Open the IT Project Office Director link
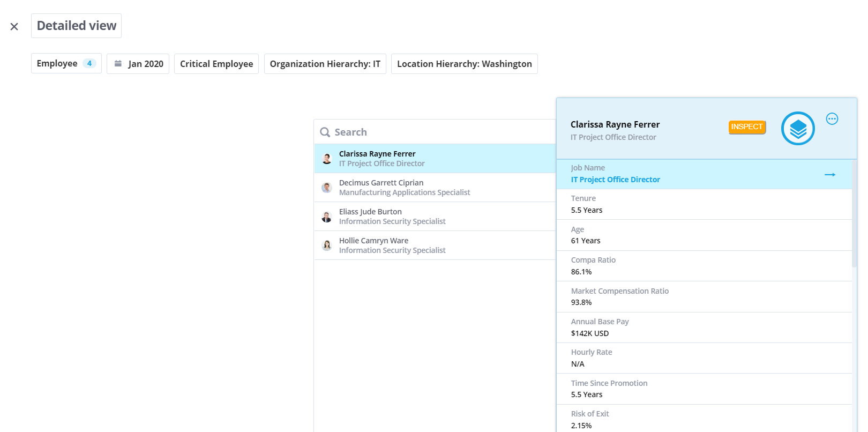Viewport: 868px width, 432px height. 616,180
